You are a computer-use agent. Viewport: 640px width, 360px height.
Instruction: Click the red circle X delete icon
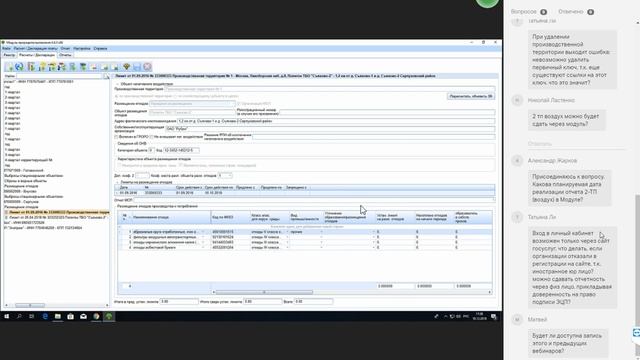click(x=147, y=67)
